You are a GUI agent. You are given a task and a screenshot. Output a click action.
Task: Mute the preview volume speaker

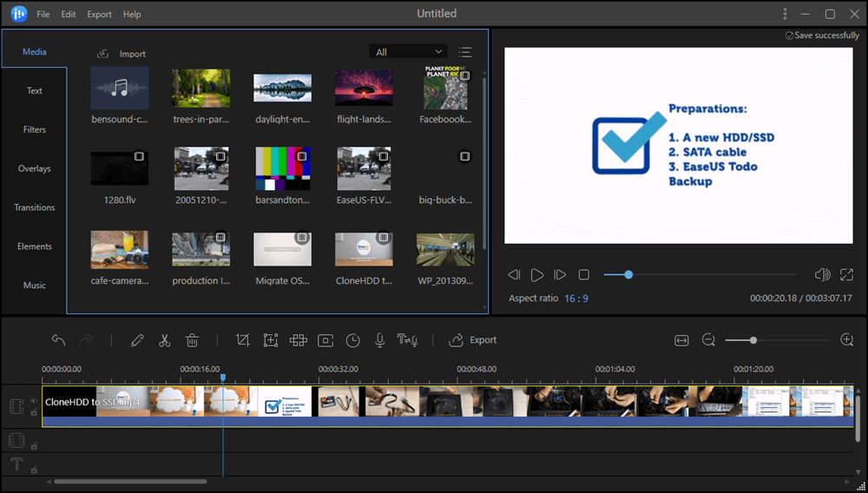pyautogui.click(x=822, y=275)
